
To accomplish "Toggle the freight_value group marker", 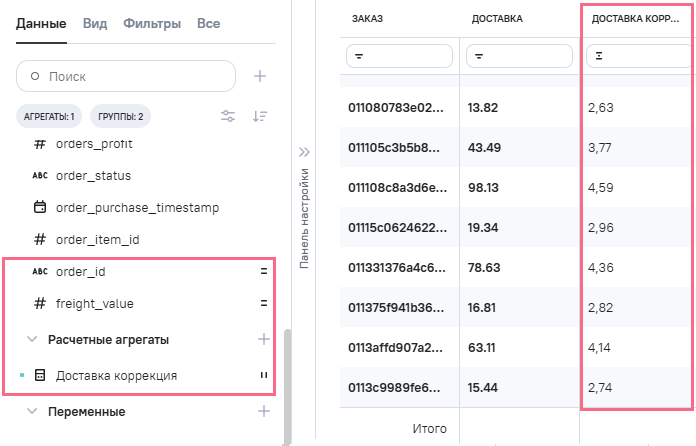I will (x=264, y=304).
